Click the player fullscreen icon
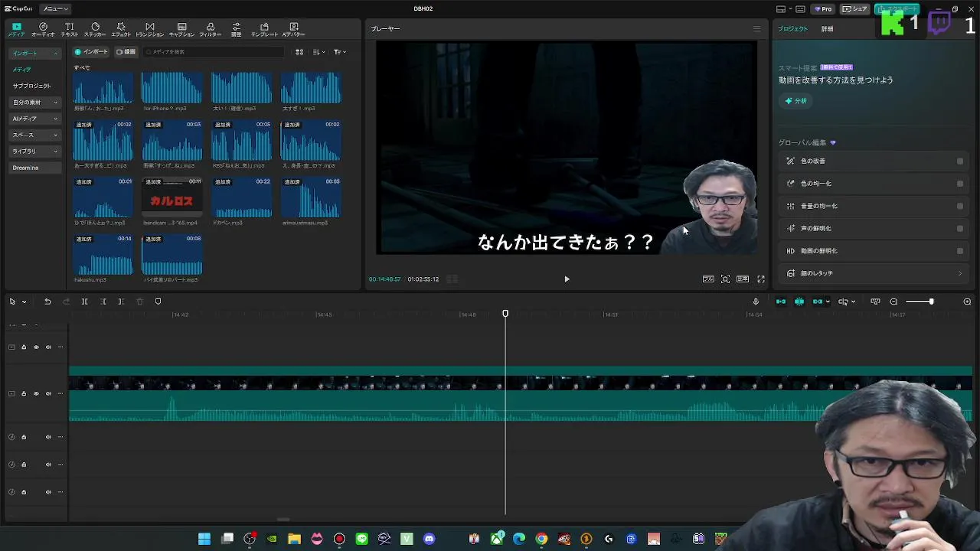This screenshot has width=980, height=551. (x=760, y=279)
